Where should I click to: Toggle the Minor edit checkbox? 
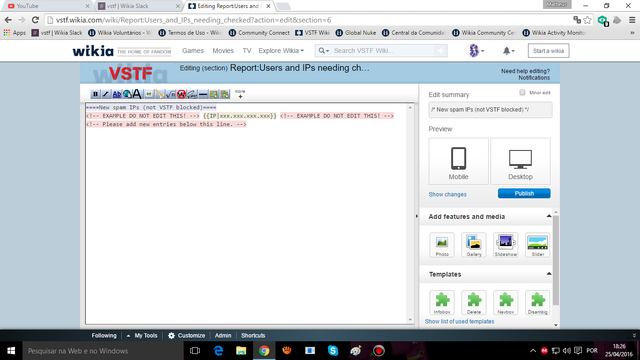coord(522,92)
